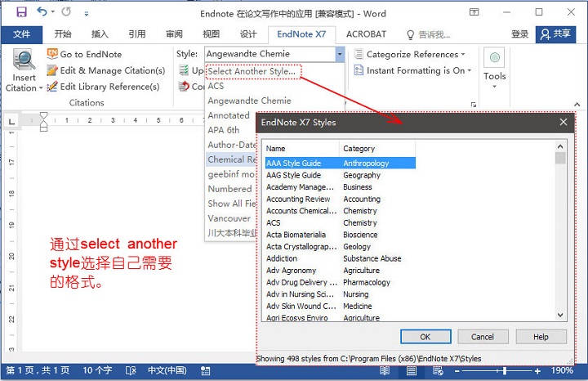Click proofing check icon in status bar
Viewport: 588px width, 381px height.
pyautogui.click(x=131, y=371)
